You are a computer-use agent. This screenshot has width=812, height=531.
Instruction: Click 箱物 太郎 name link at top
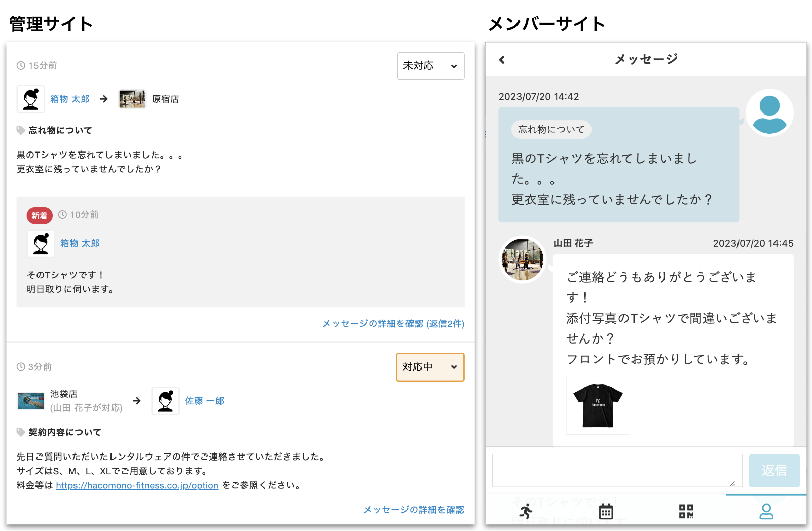[70, 99]
